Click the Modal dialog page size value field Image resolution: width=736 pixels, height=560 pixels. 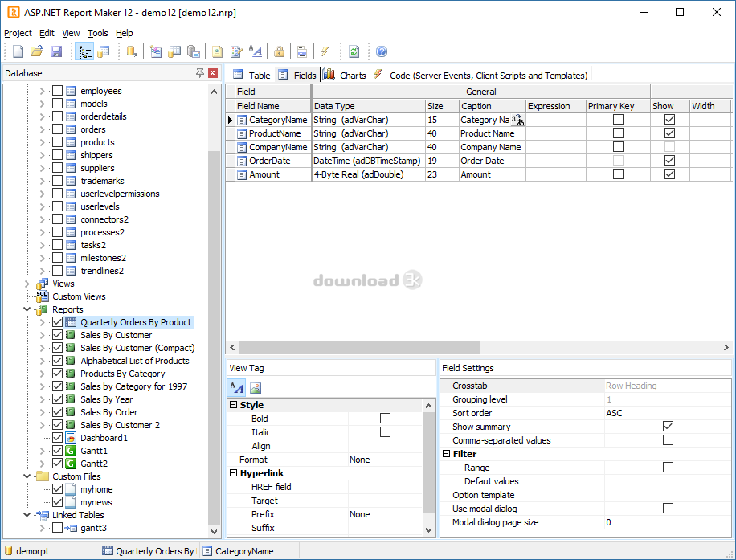click(x=668, y=522)
